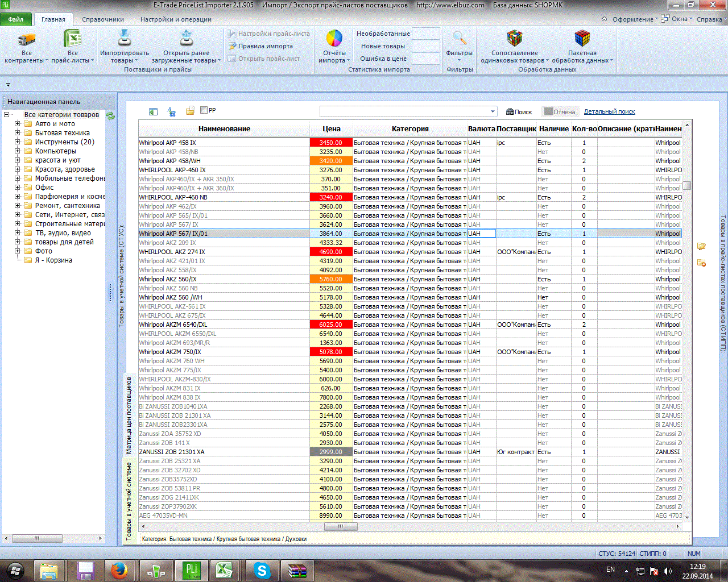
Task: Open the Файл menu
Action: coord(16,19)
